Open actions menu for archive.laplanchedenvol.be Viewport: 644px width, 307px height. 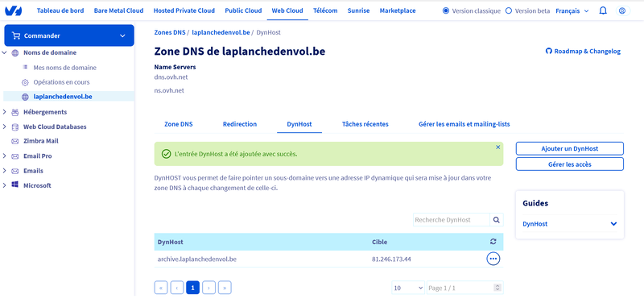pyautogui.click(x=493, y=259)
